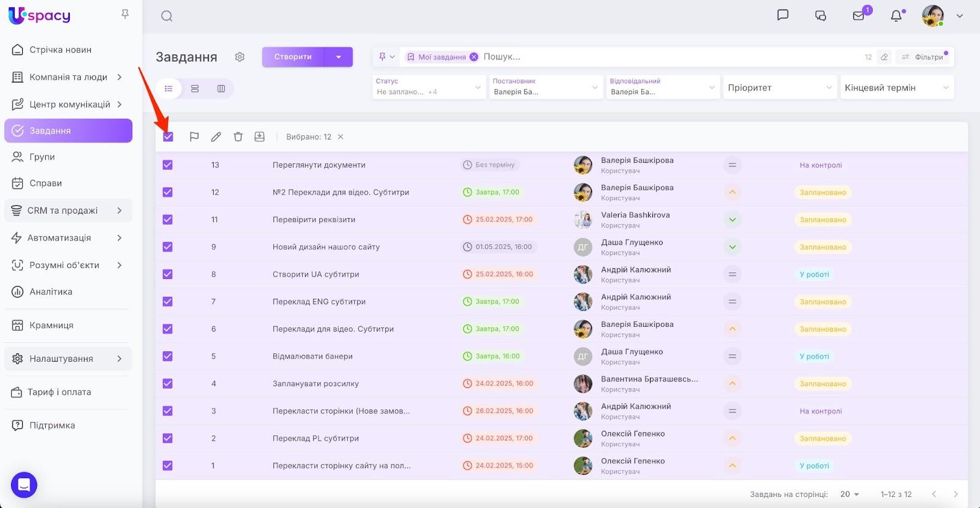This screenshot has height=508, width=980.
Task: Switch to kanban board view icon
Action: click(x=221, y=89)
